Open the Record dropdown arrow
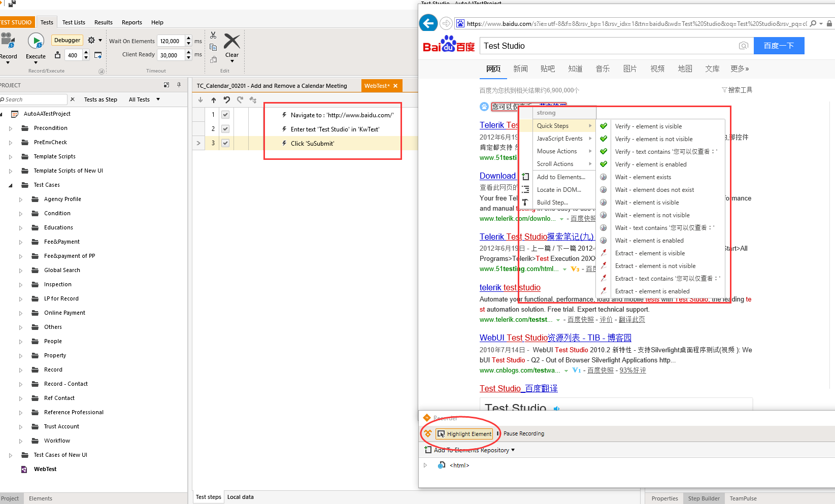The image size is (835, 504). click(x=8, y=62)
